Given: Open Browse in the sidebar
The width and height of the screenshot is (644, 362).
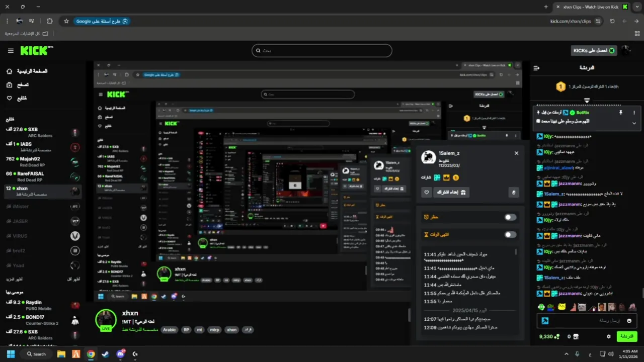Looking at the screenshot, I should (18, 85).
